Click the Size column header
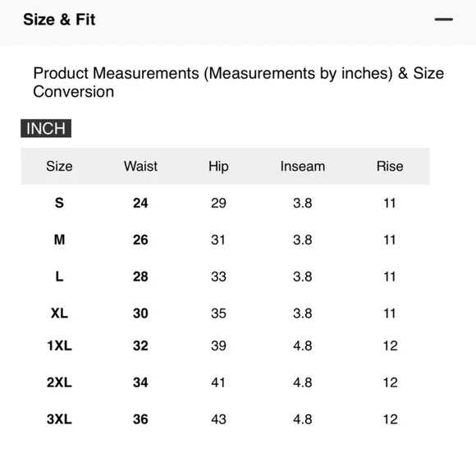Viewport: 476px width, 476px height. click(x=59, y=167)
